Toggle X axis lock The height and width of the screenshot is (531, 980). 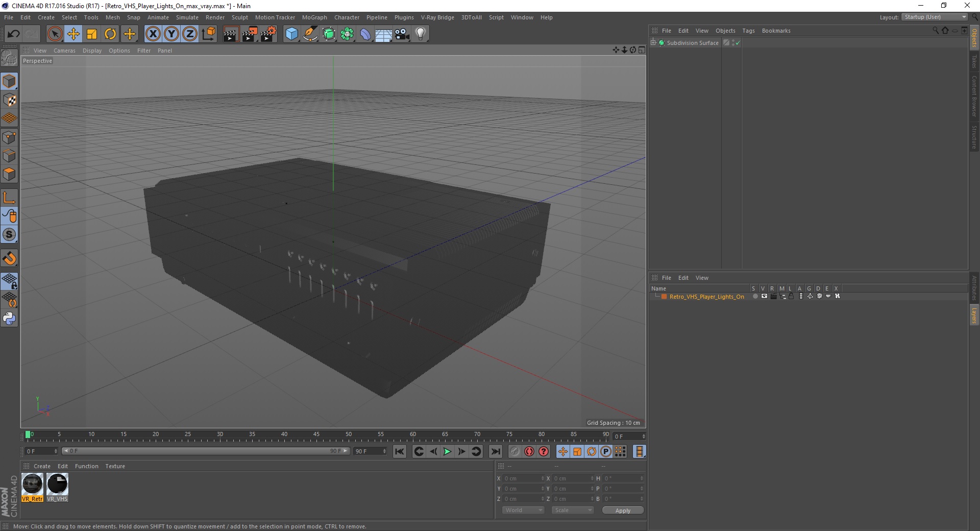point(153,34)
